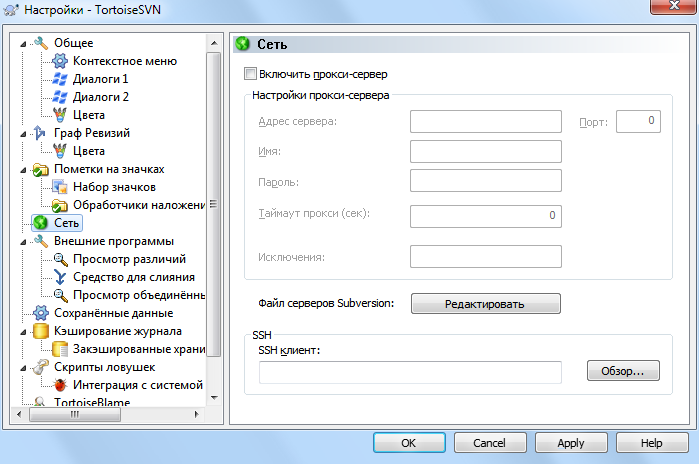Click the Обзор... browse button
699x464 pixels.
point(623,371)
